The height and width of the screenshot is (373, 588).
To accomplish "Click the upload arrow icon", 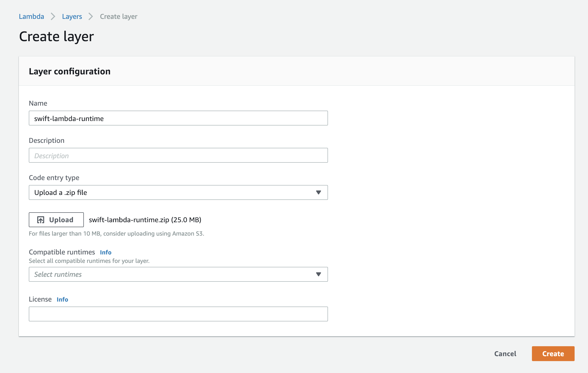I will 41,220.
